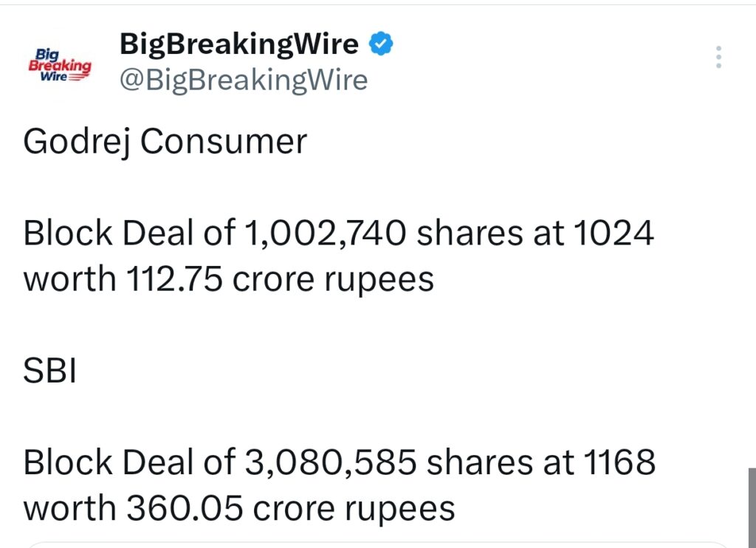Open account options from the three dots
The height and width of the screenshot is (548, 756).
(718, 57)
